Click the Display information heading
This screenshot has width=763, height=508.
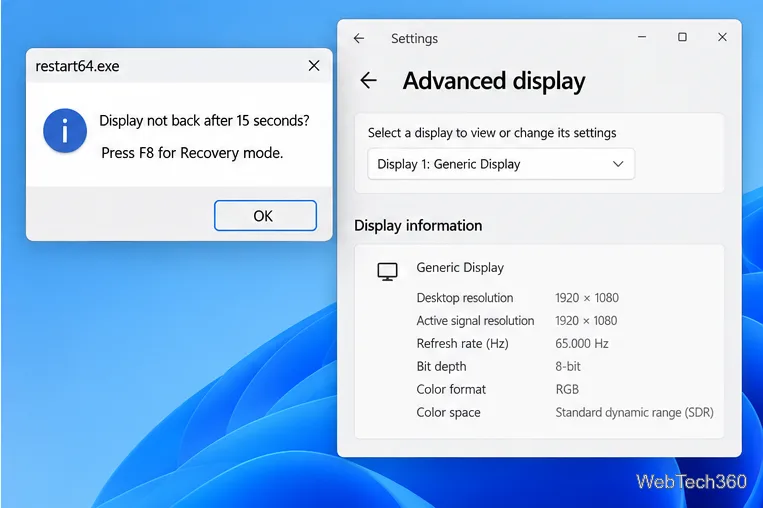point(418,226)
